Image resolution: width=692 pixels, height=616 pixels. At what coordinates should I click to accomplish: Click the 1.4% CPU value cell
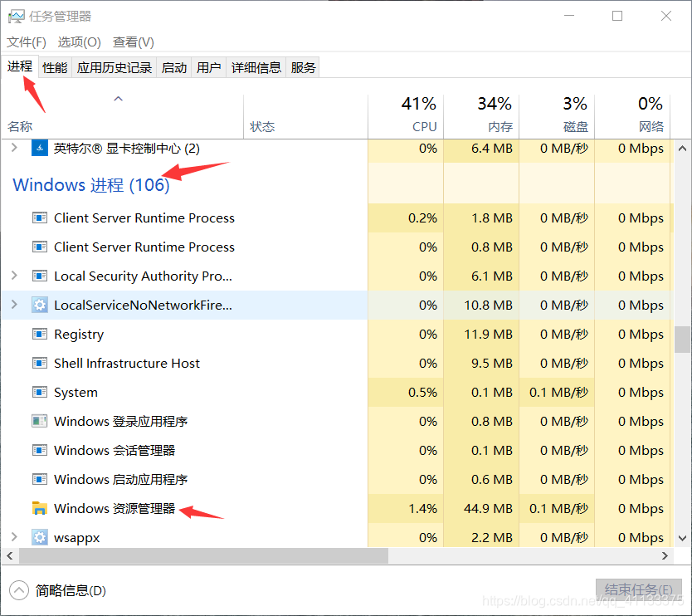coord(406,508)
